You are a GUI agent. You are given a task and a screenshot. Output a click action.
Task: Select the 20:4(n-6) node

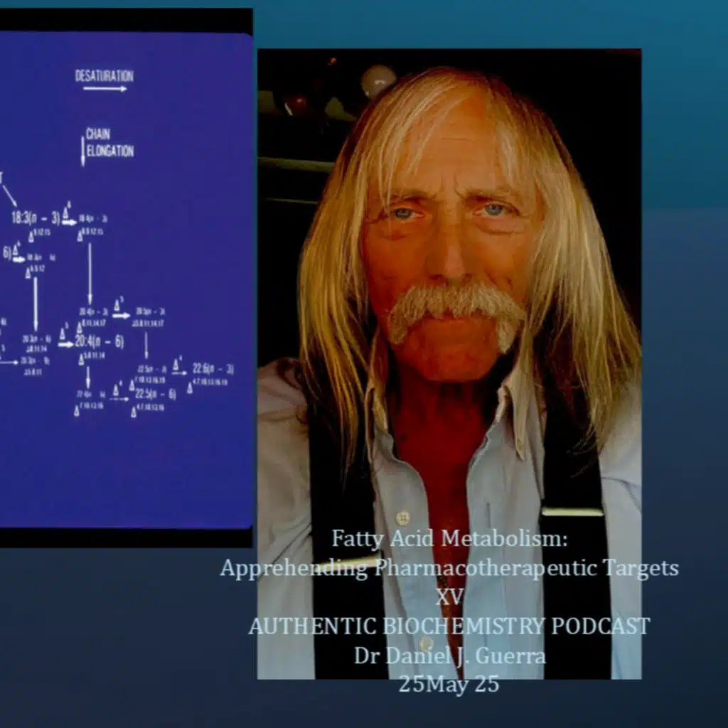coord(100,340)
